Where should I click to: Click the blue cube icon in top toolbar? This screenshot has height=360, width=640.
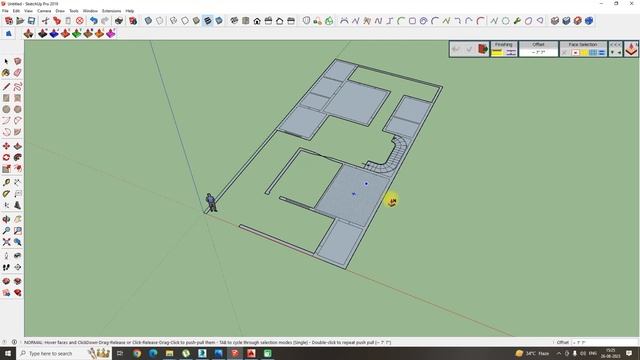tap(589, 20)
